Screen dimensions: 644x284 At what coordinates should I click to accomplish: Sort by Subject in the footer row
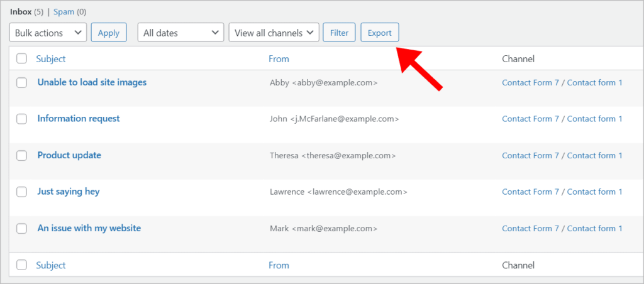(51, 265)
